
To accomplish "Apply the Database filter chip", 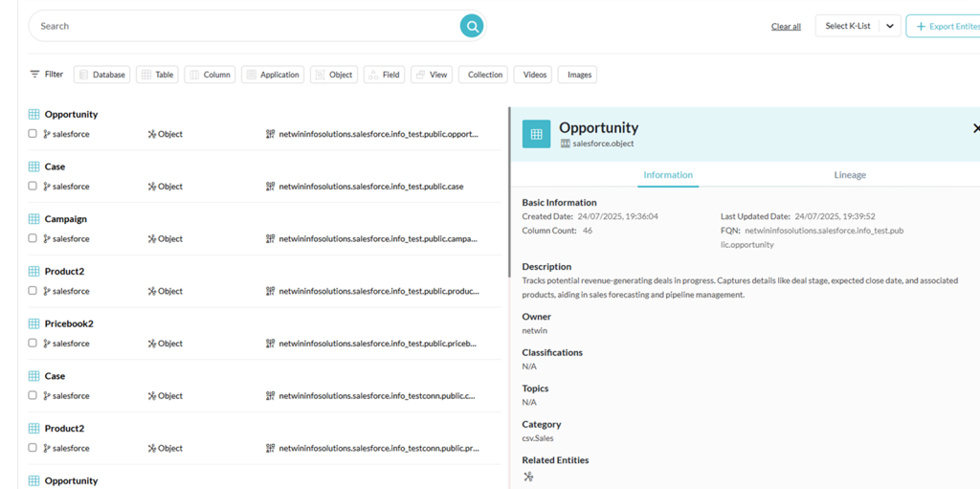I will pyautogui.click(x=101, y=75).
